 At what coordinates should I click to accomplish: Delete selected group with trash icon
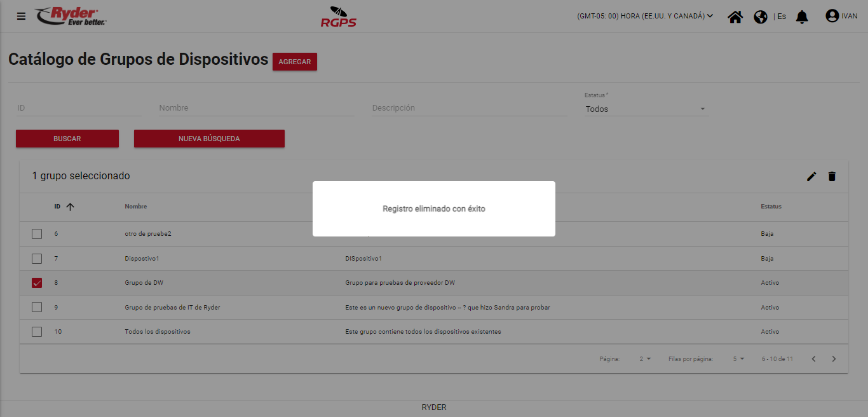[832, 177]
